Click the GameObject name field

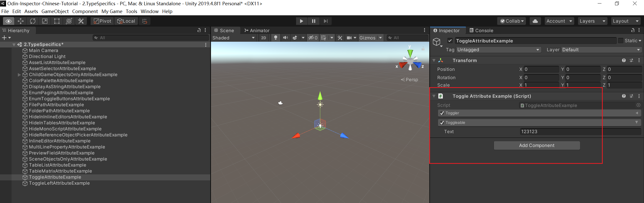535,41
